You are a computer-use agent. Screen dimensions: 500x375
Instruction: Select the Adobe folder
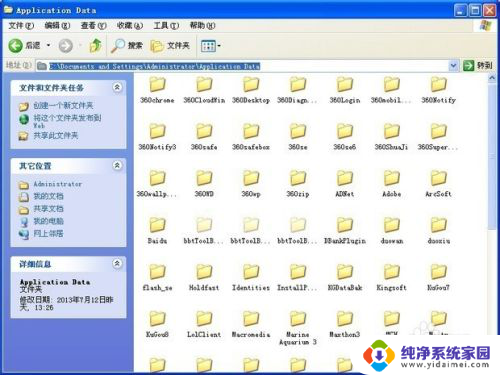tap(391, 184)
